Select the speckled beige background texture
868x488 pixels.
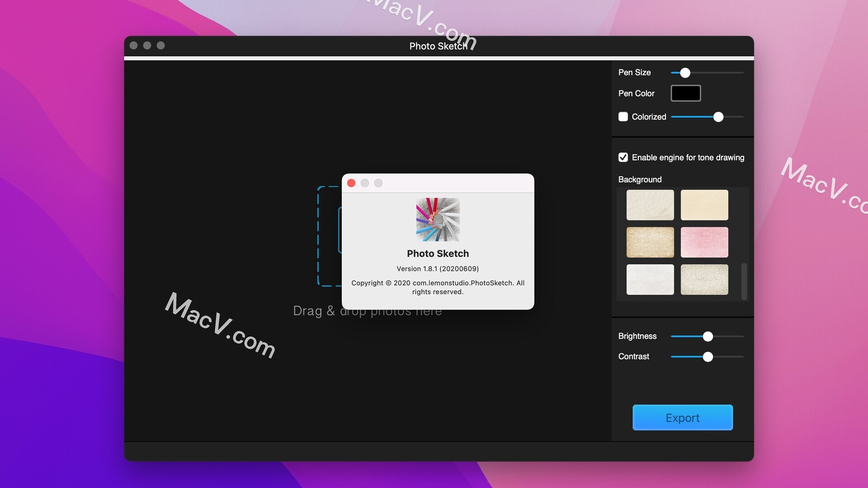click(704, 280)
